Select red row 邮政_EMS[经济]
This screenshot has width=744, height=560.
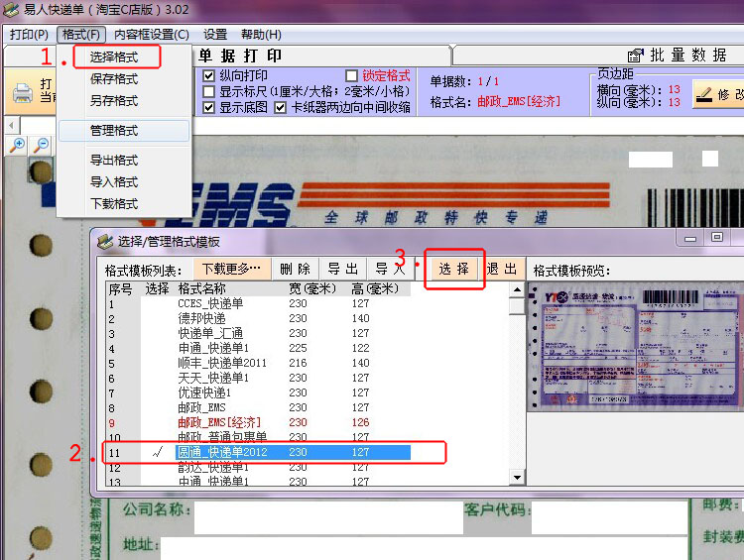[258, 422]
